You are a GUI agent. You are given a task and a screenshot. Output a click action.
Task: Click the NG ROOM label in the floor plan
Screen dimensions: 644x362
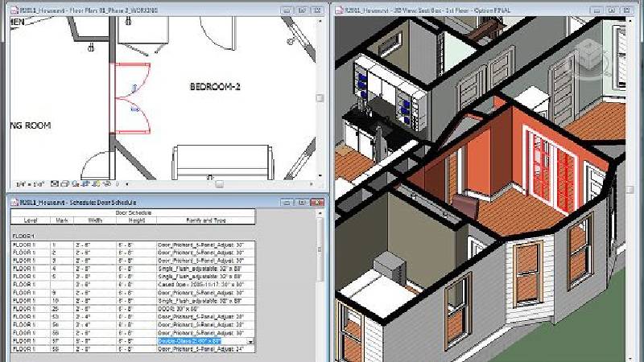click(31, 125)
